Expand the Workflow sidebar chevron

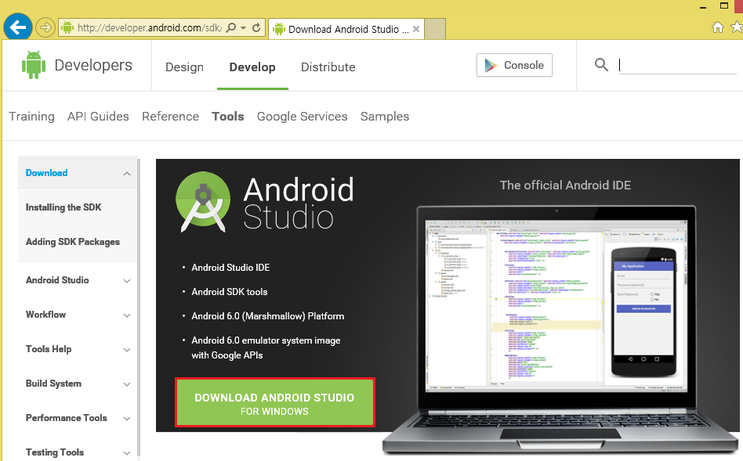click(x=127, y=316)
